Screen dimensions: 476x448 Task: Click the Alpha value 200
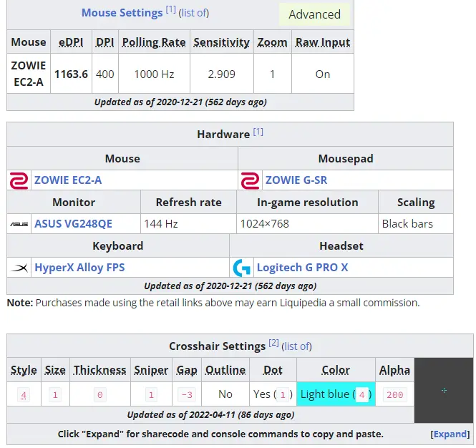click(395, 395)
